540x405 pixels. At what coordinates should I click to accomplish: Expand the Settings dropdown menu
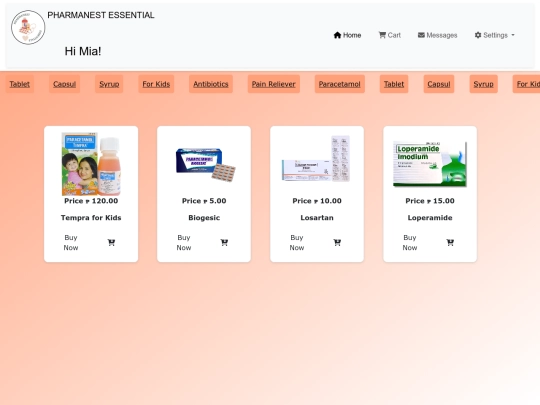click(494, 35)
